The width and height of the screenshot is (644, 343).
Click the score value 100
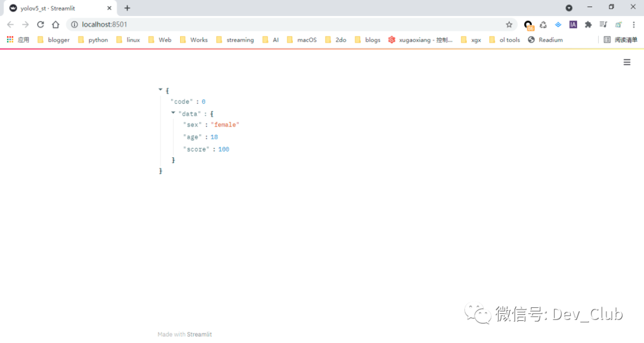coord(224,149)
